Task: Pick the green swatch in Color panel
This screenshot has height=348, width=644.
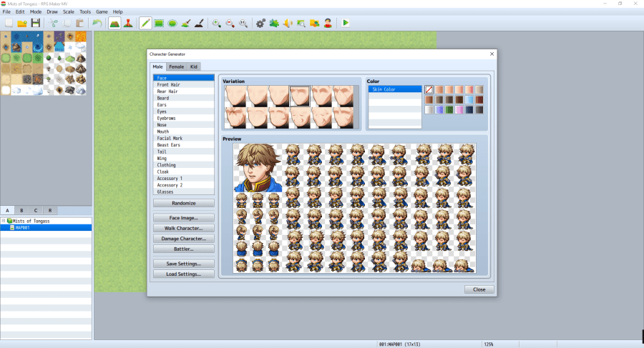Action: pyautogui.click(x=449, y=110)
